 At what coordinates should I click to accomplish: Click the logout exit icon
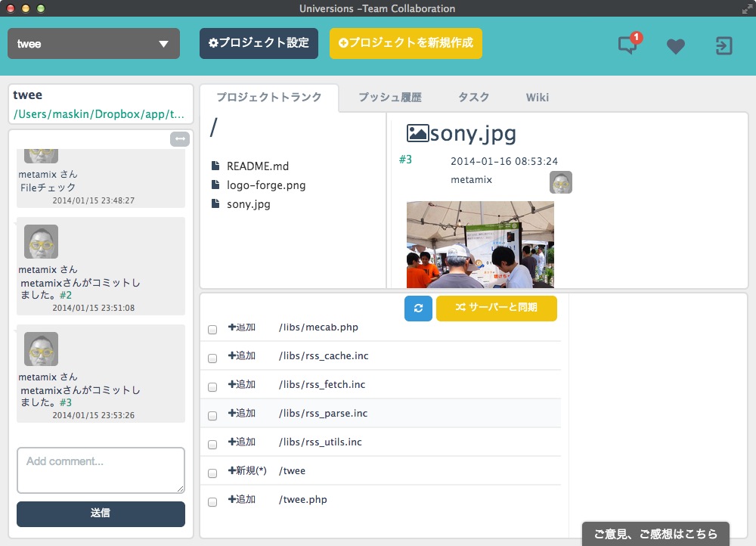pos(723,46)
